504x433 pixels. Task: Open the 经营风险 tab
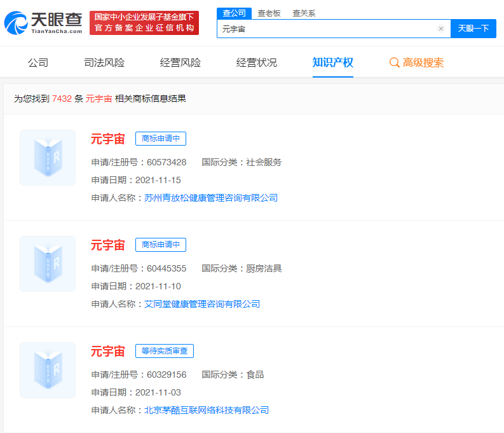(180, 62)
